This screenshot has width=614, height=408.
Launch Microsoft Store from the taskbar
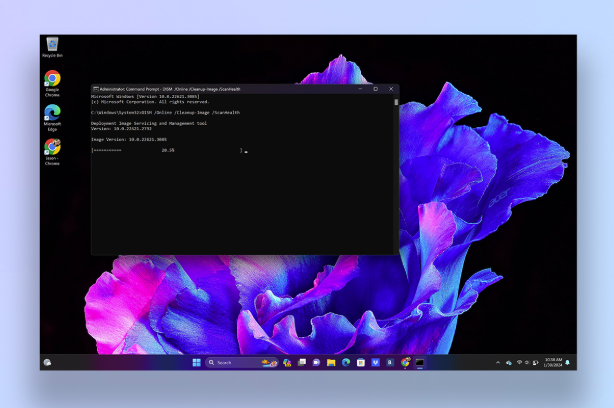click(361, 362)
